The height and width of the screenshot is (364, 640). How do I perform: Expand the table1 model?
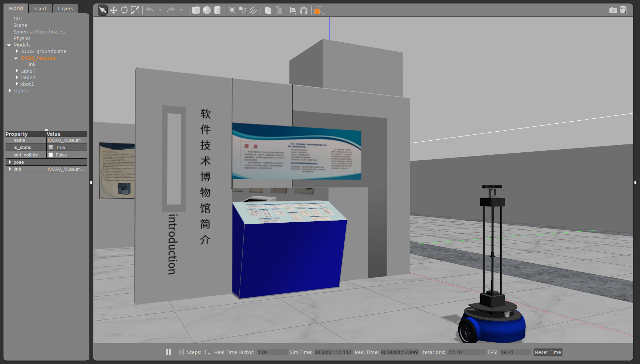point(17,71)
